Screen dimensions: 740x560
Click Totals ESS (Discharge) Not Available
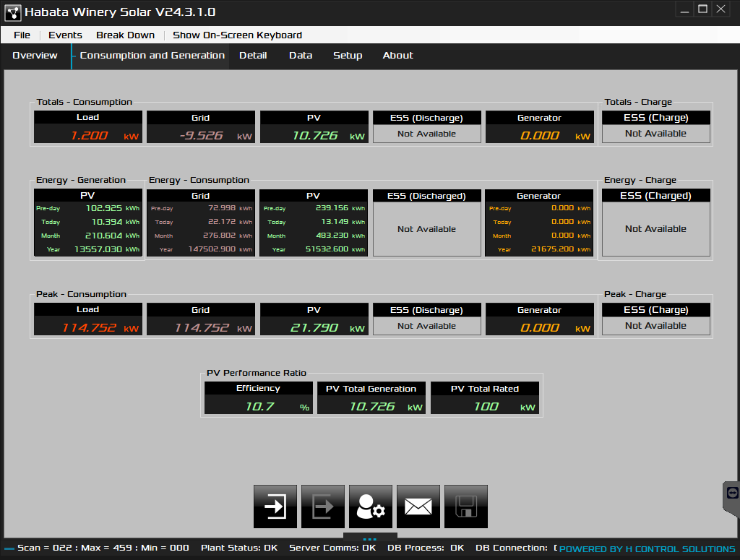point(426,134)
